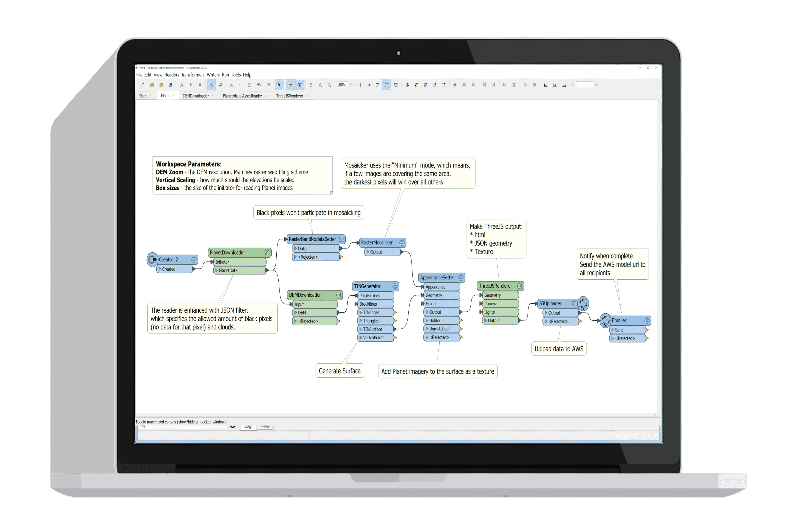Toggle the selection arrow tool mode
Image resolution: width=803 pixels, height=532 pixels.
coord(279,85)
